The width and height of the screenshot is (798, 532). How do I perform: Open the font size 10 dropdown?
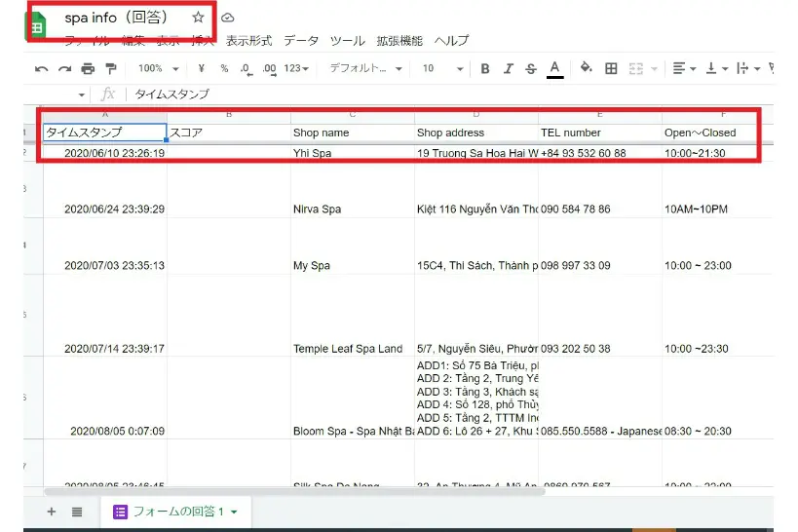pyautogui.click(x=442, y=68)
